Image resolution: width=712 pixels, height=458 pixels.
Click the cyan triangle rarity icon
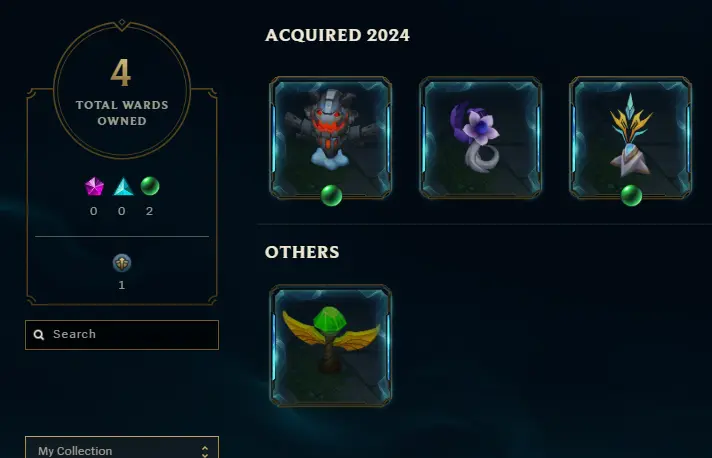(123, 187)
